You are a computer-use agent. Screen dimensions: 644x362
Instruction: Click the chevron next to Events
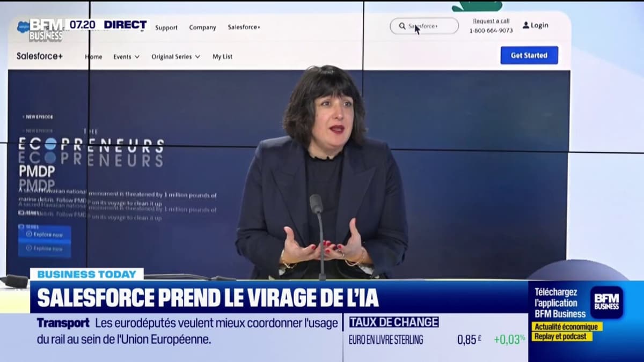click(137, 57)
